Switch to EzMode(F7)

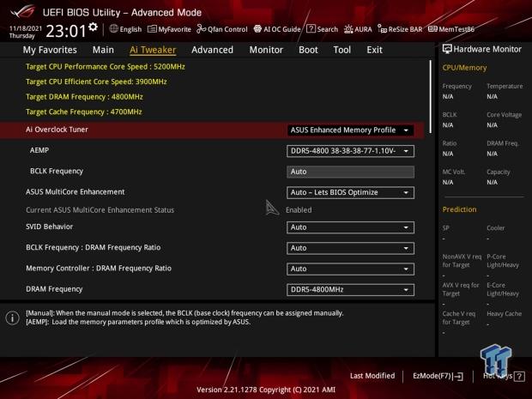tap(438, 376)
